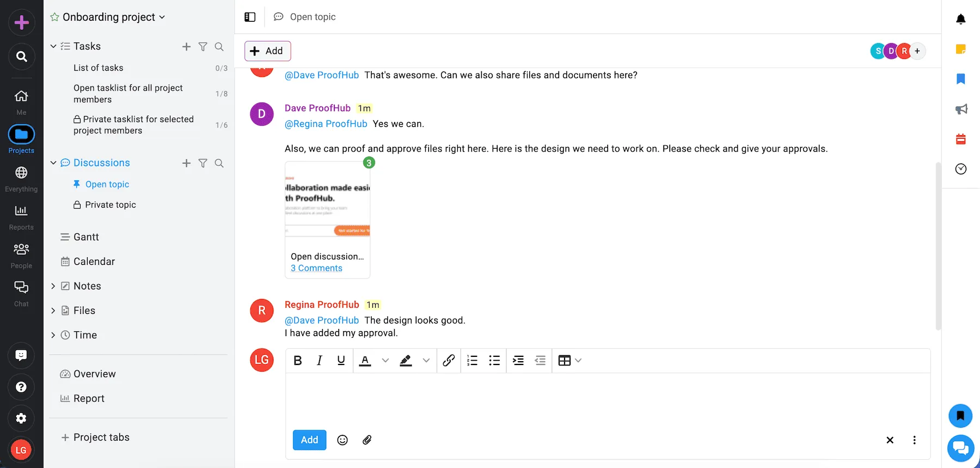This screenshot has height=468, width=980.
Task: Open the List of tasks tasklist
Action: point(99,68)
